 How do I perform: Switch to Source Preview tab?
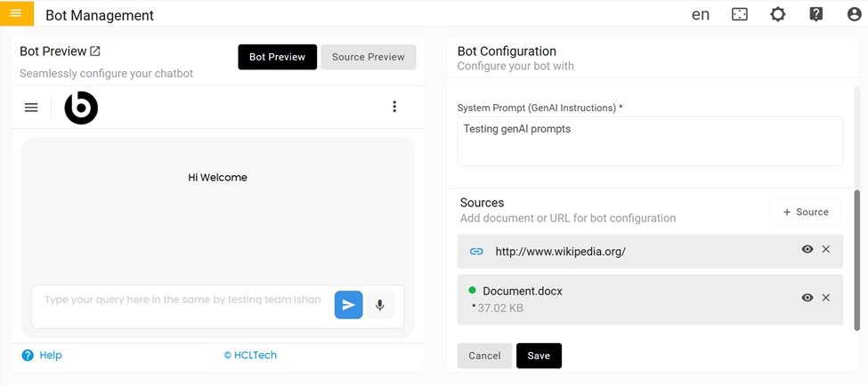coord(368,57)
